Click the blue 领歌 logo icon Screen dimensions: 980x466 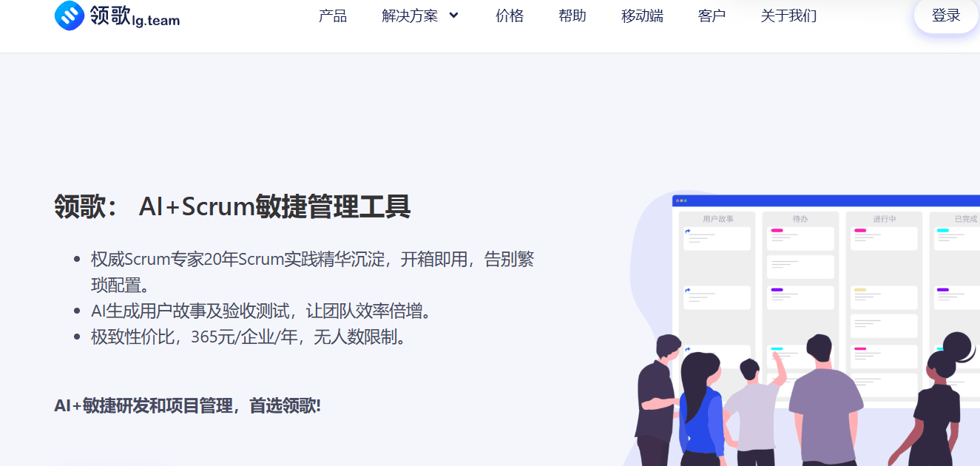pos(70,16)
